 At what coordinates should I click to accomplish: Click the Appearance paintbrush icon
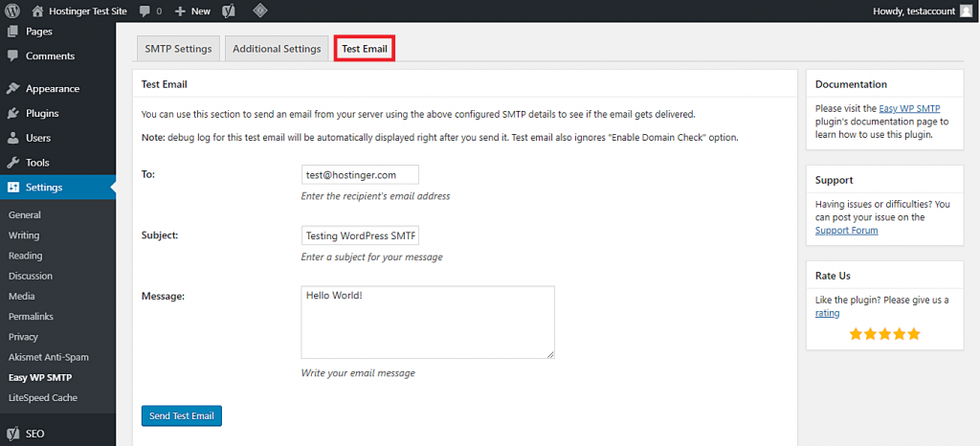[13, 89]
